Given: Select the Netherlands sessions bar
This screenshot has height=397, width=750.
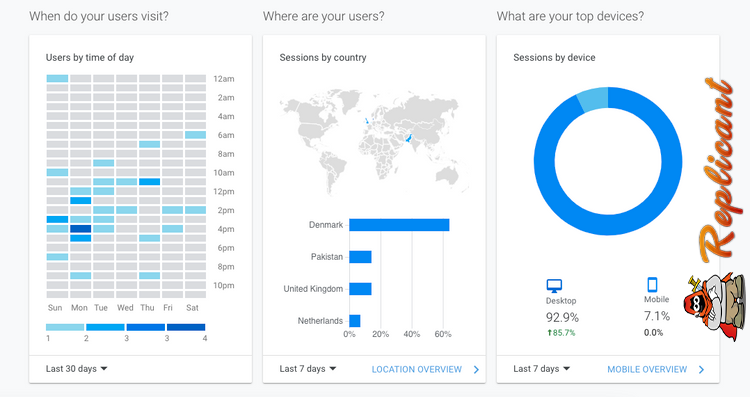Looking at the screenshot, I should [354, 321].
